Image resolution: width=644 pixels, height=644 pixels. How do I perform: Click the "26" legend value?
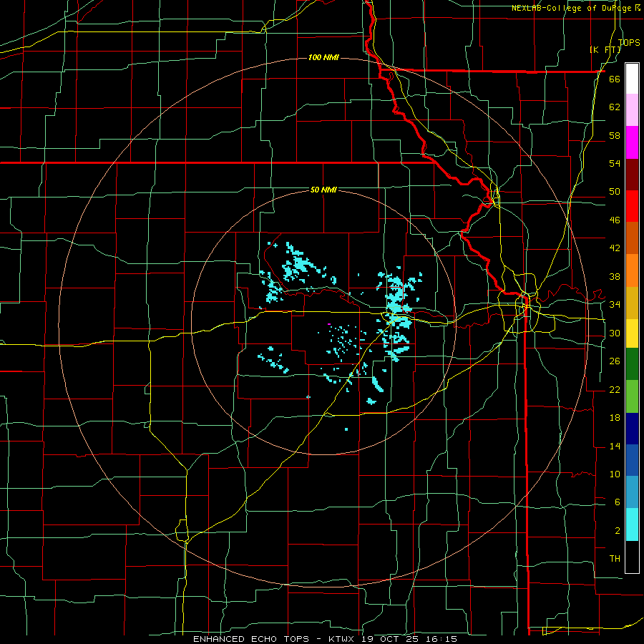point(615,361)
